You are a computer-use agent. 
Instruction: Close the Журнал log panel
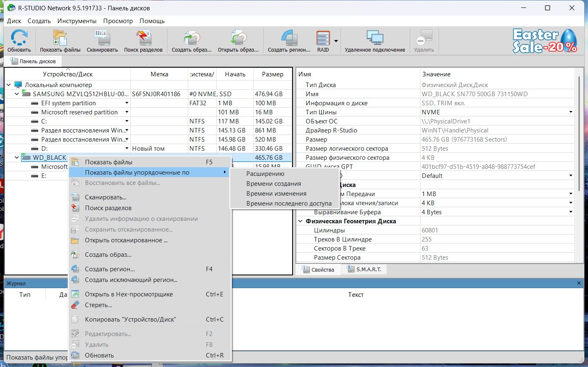pos(579,283)
